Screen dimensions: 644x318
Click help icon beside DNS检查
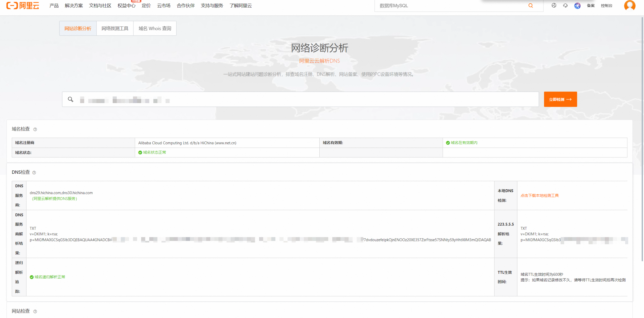pyautogui.click(x=34, y=172)
